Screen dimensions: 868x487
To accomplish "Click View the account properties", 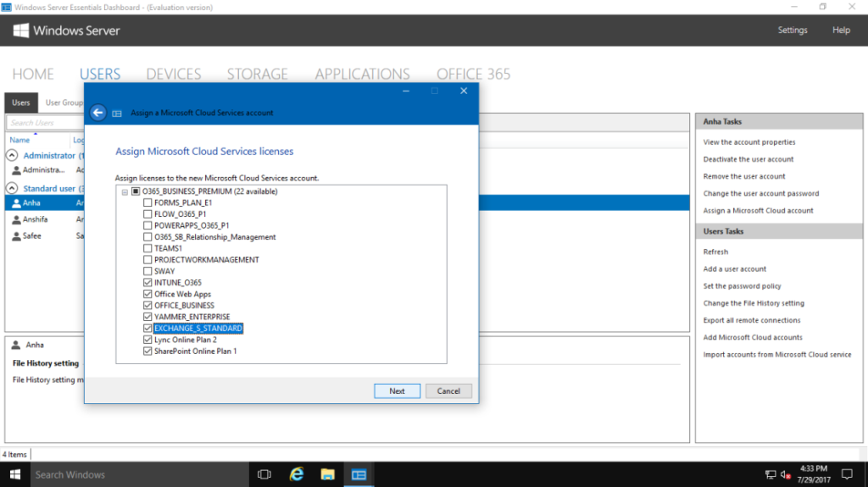I will click(x=749, y=142).
